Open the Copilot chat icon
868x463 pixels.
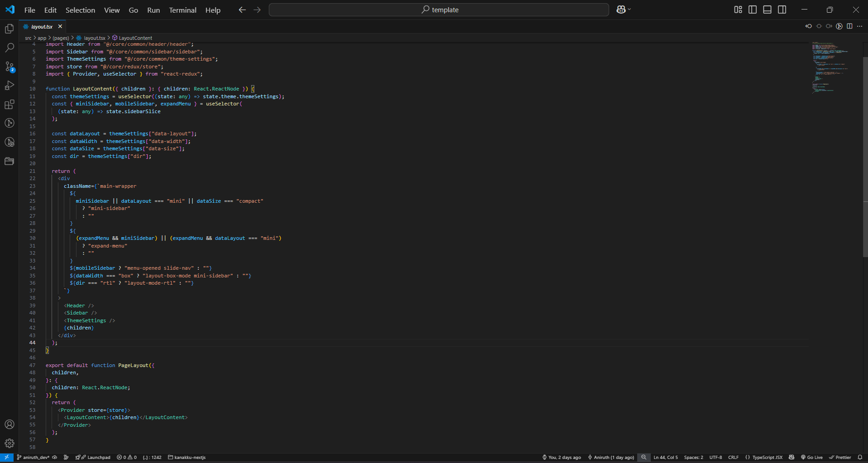click(x=621, y=10)
